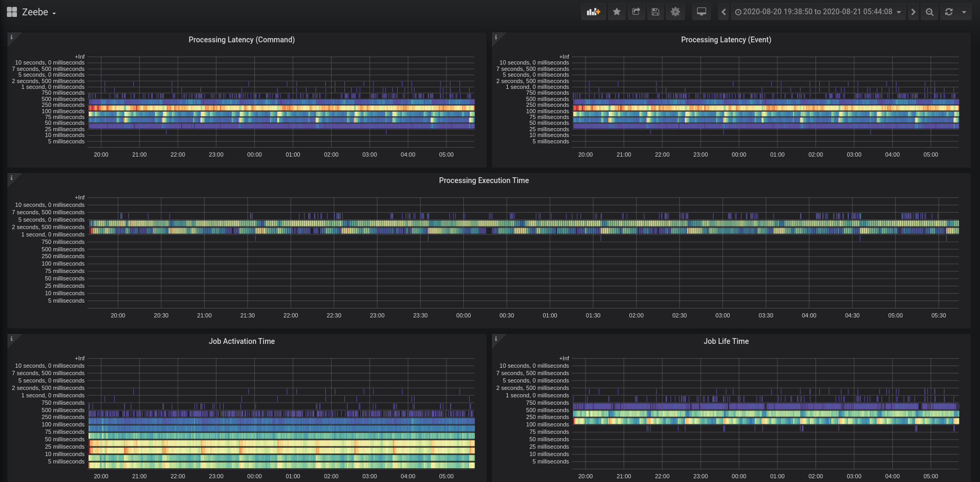Click the 500 ms heatmap band in Job Life Time
This screenshot has width=980, height=482.
[766, 414]
